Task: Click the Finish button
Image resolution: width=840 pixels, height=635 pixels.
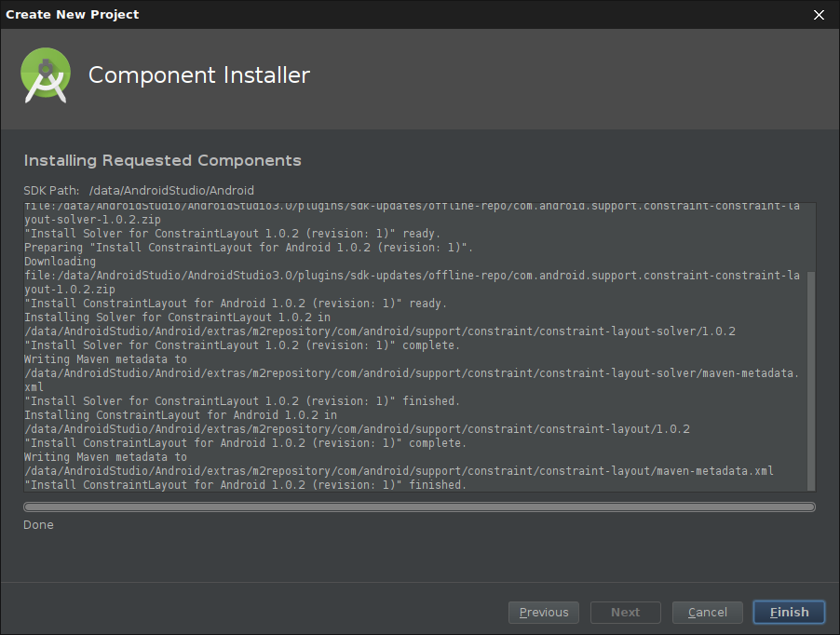Action: pos(789,612)
